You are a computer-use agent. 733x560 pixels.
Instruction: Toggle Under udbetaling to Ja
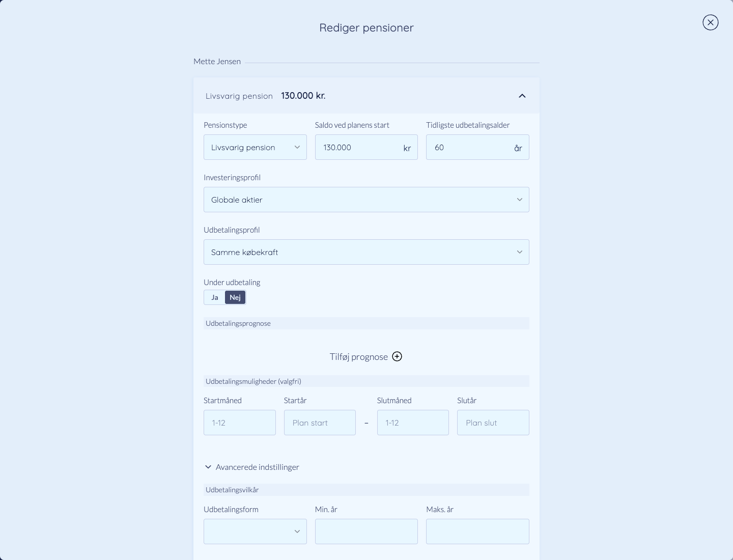pos(215,297)
